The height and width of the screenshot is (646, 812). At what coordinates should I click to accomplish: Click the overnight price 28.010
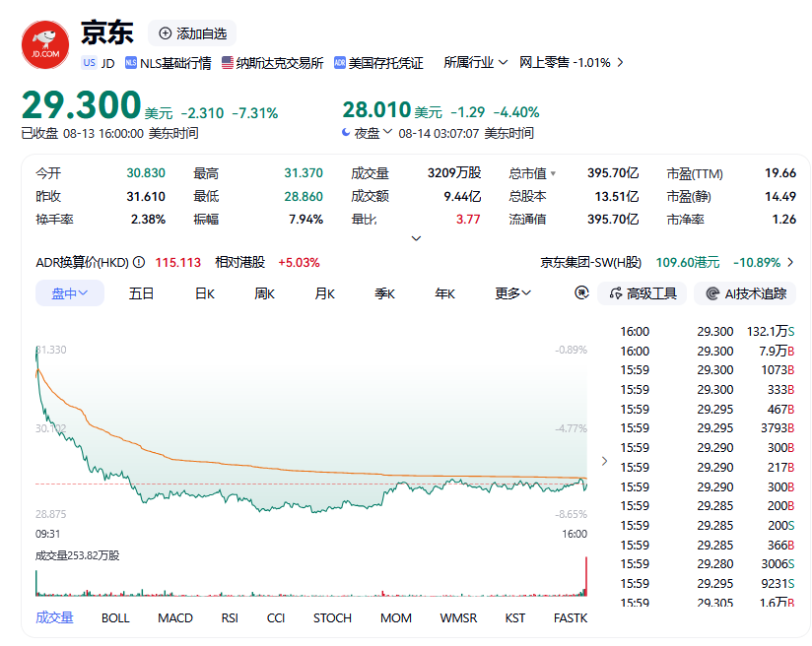click(376, 109)
